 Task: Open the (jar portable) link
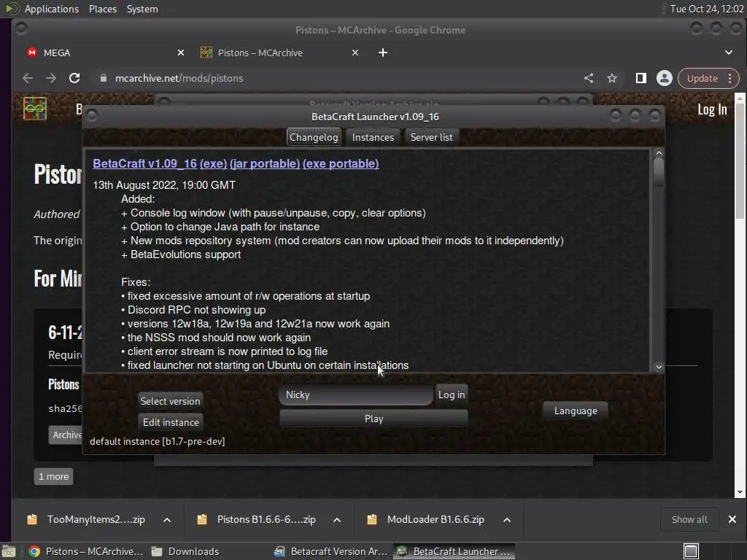coord(264,163)
